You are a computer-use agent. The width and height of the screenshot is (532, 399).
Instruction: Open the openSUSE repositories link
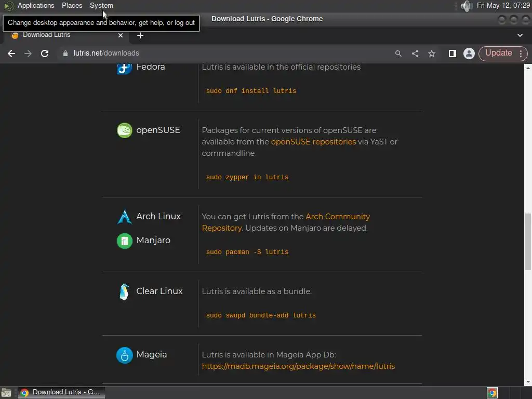tap(313, 141)
